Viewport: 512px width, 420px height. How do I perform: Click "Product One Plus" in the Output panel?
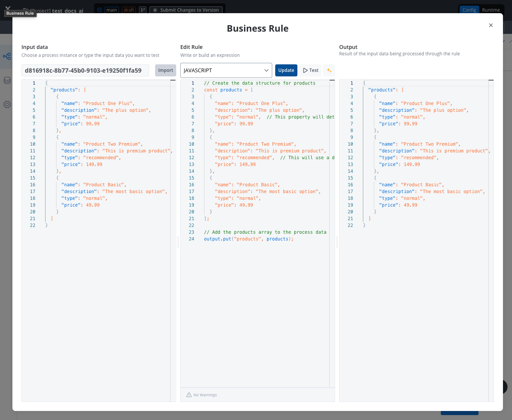pos(426,103)
